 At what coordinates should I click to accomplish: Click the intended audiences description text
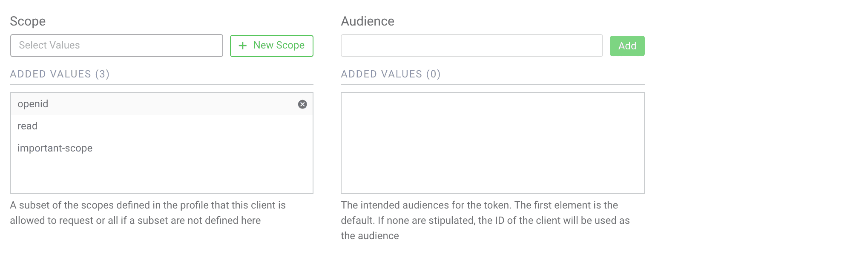(479, 205)
